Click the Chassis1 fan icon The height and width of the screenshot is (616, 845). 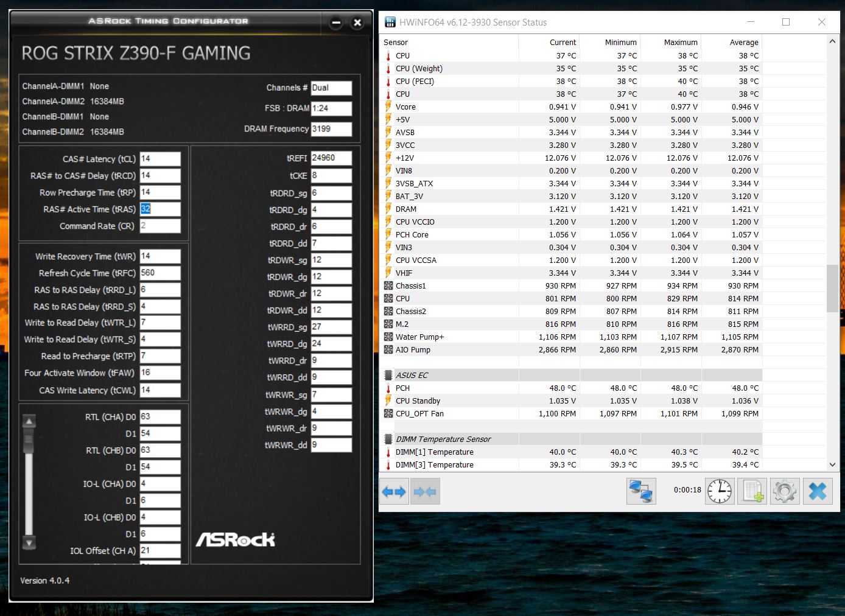[388, 285]
